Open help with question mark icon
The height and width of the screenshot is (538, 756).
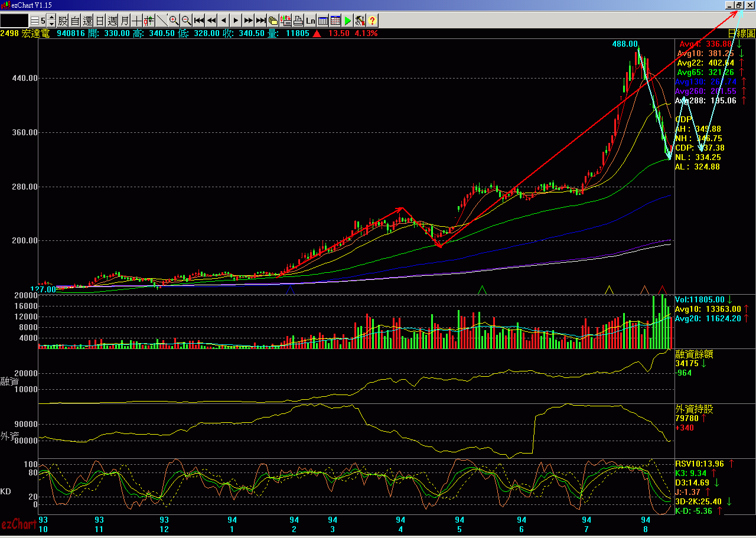pos(373,21)
